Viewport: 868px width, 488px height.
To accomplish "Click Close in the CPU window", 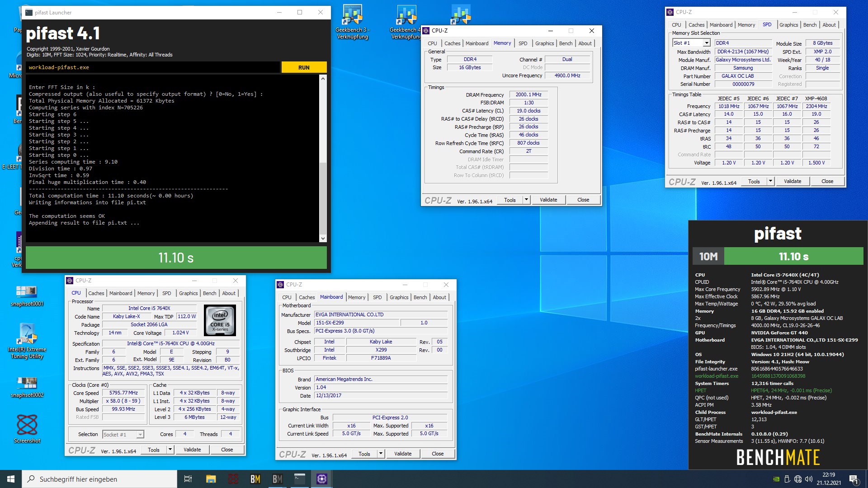I will [x=227, y=450].
